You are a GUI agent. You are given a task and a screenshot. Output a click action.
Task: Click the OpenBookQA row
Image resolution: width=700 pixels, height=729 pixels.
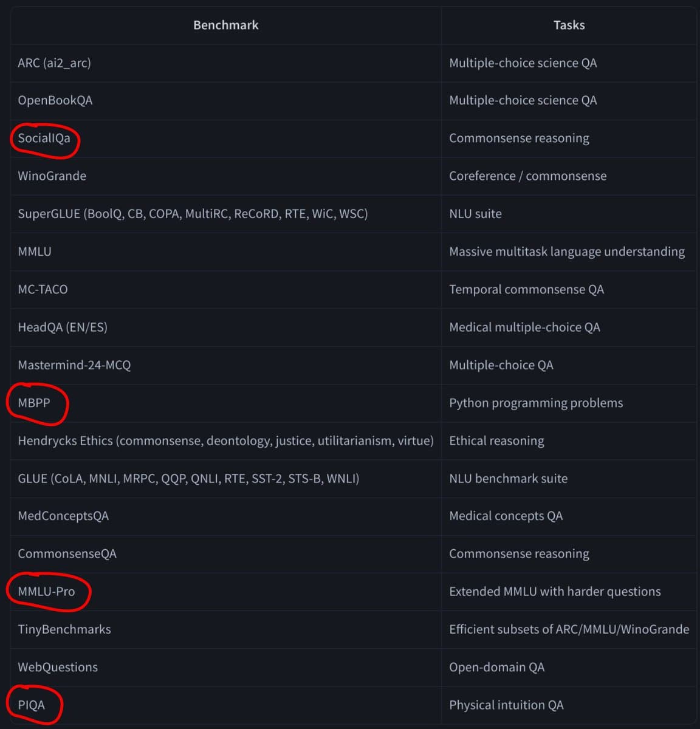point(354,100)
